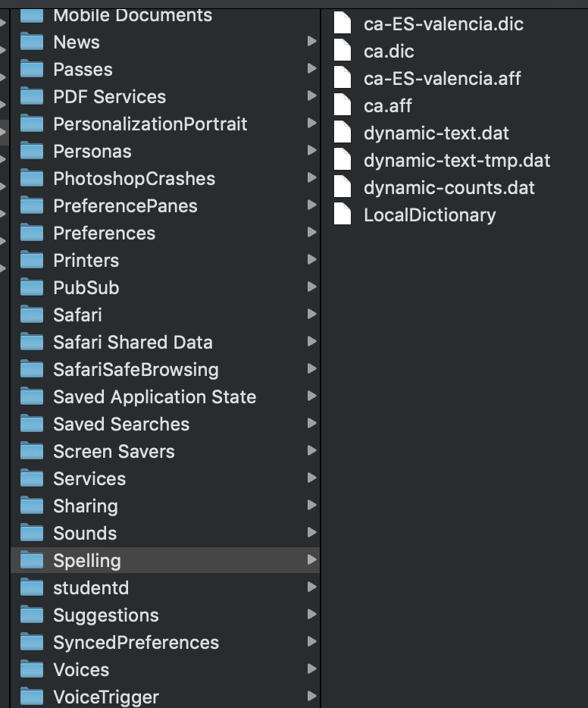Image resolution: width=588 pixels, height=708 pixels.
Task: Click the Sounds folder icon
Action: [32, 533]
